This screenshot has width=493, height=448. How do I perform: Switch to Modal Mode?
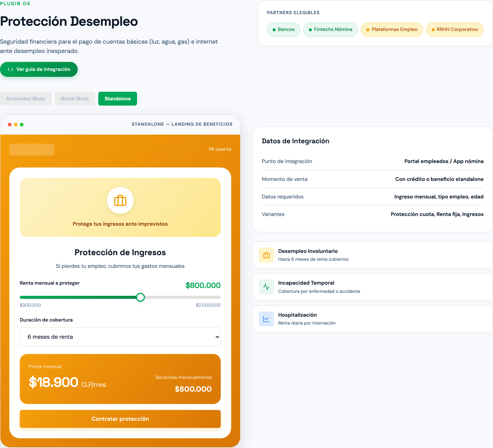[75, 99]
